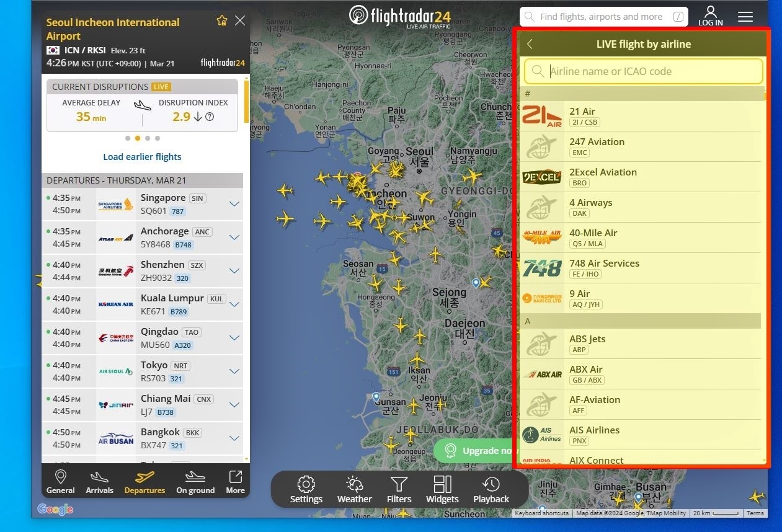
Task: Click the airline name search field
Action: [644, 71]
